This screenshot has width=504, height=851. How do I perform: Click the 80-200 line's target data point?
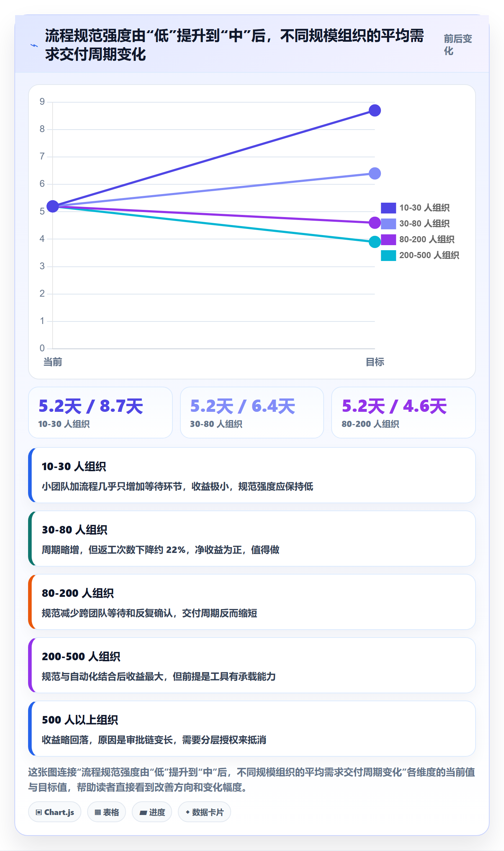tap(375, 223)
